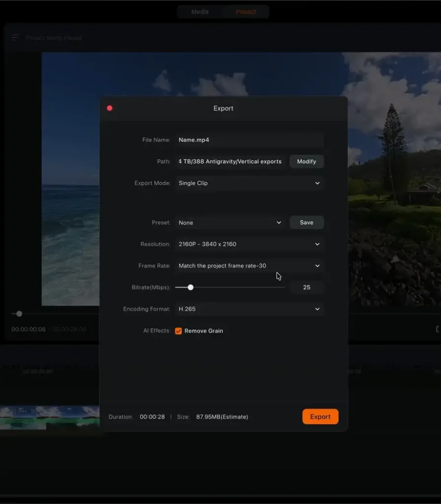The height and width of the screenshot is (504, 441).
Task: Open the Resolution dropdown
Action: [x=249, y=244]
